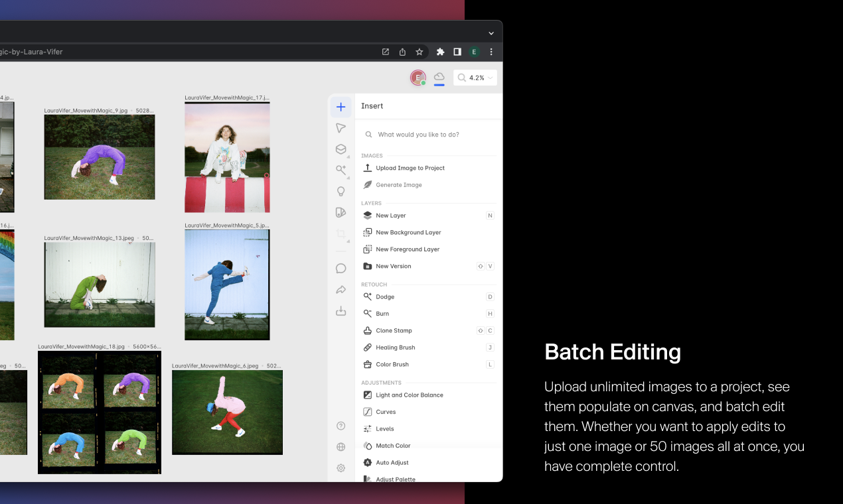Open the comments speech bubble tool
843x504 pixels.
click(x=341, y=269)
